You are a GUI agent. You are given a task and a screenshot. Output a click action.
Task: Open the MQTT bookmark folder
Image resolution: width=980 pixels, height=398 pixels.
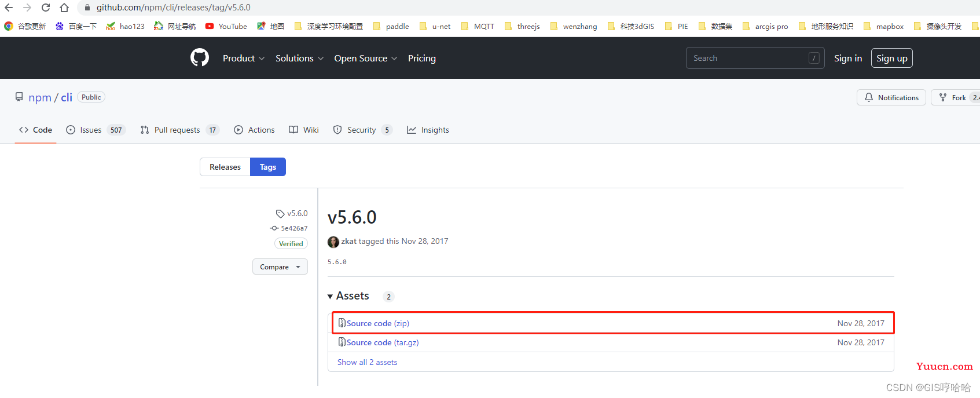coord(478,26)
